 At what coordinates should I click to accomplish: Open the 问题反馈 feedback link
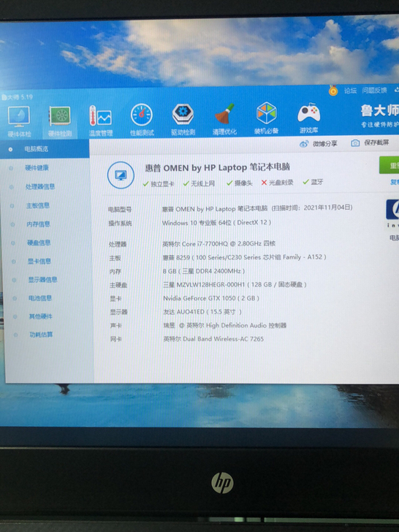click(374, 91)
